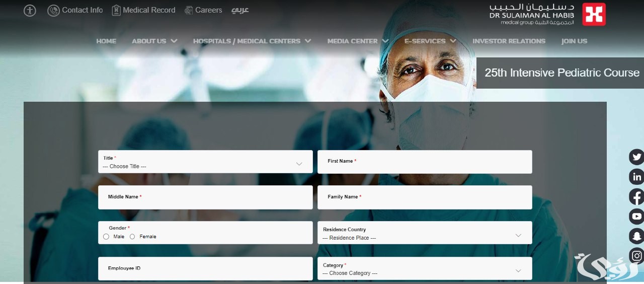Open the Twitter social icon
The height and width of the screenshot is (284, 644).
point(637,157)
